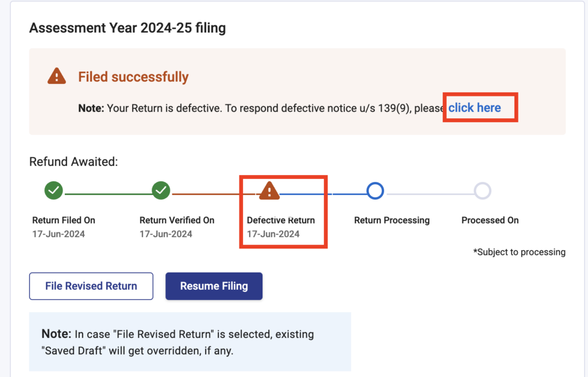Screen dimensions: 588x377
Task: Click the Filed successfully status text
Action: click(133, 76)
